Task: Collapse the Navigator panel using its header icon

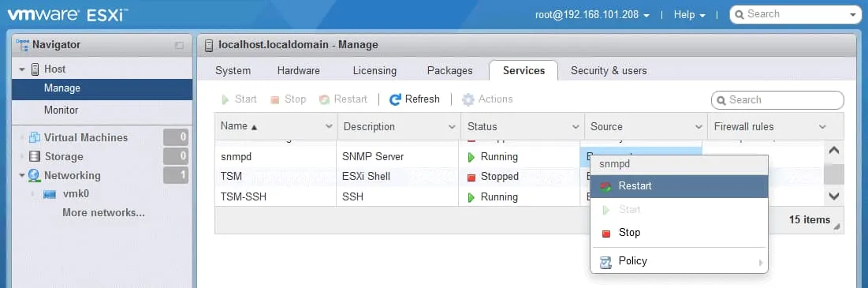Action: [x=179, y=46]
